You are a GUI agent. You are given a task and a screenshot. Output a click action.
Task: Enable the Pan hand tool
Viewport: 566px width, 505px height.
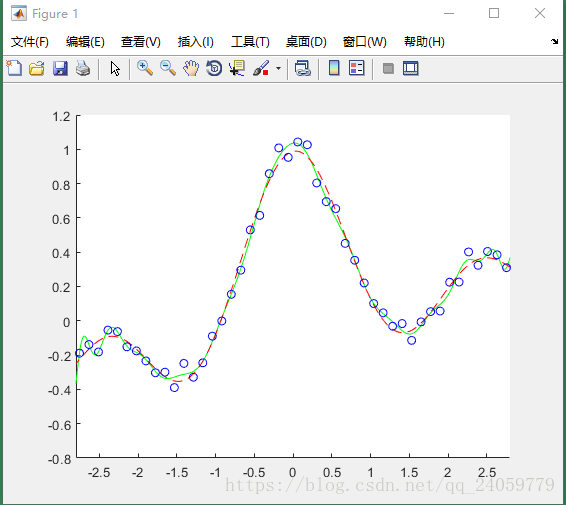[x=191, y=68]
